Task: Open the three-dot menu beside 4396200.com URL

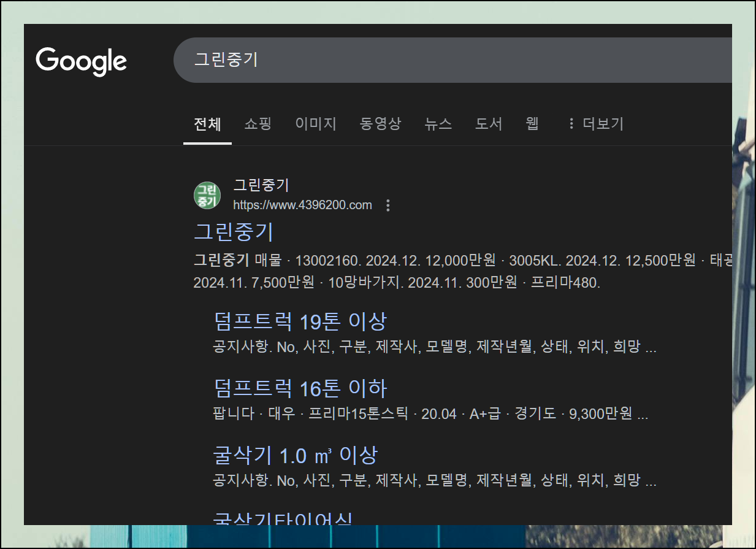Action: coord(388,205)
